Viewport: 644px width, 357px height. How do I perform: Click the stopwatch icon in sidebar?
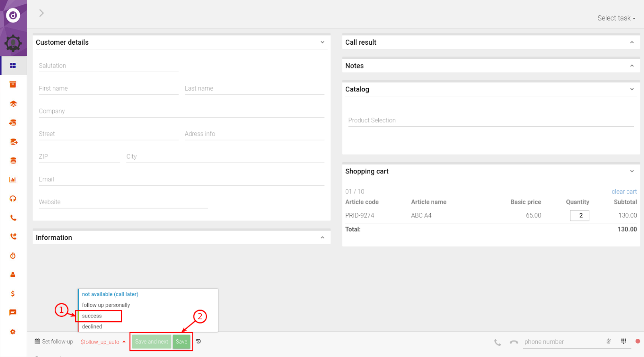tap(13, 256)
